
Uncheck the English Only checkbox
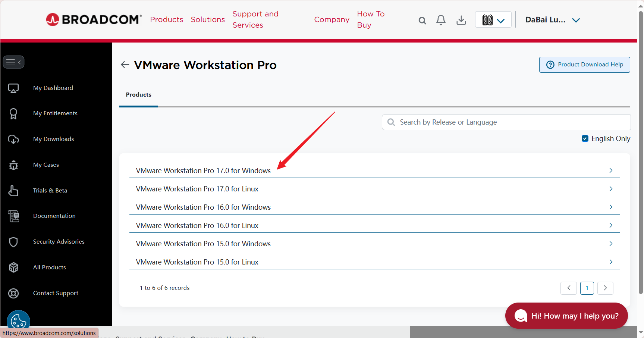click(585, 139)
